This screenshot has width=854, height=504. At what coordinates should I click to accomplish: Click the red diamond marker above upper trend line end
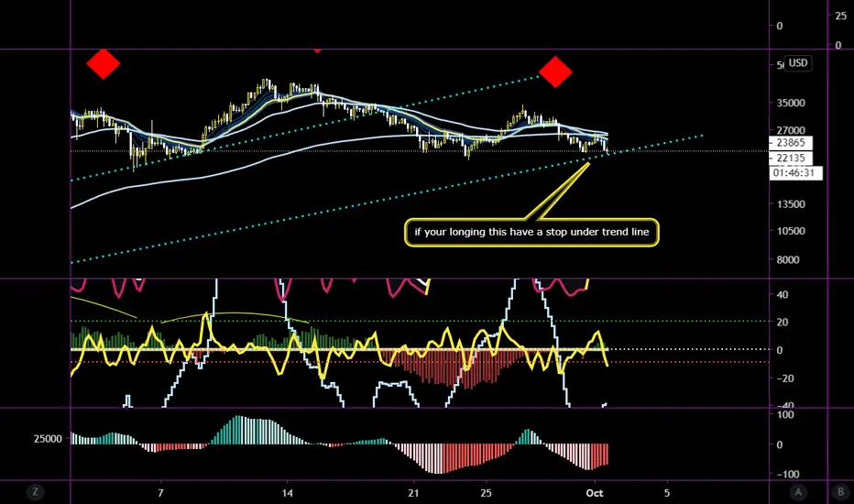555,71
